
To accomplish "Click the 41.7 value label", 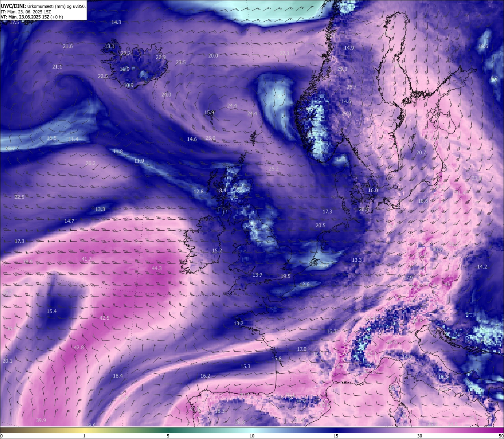I will [86, 259].
